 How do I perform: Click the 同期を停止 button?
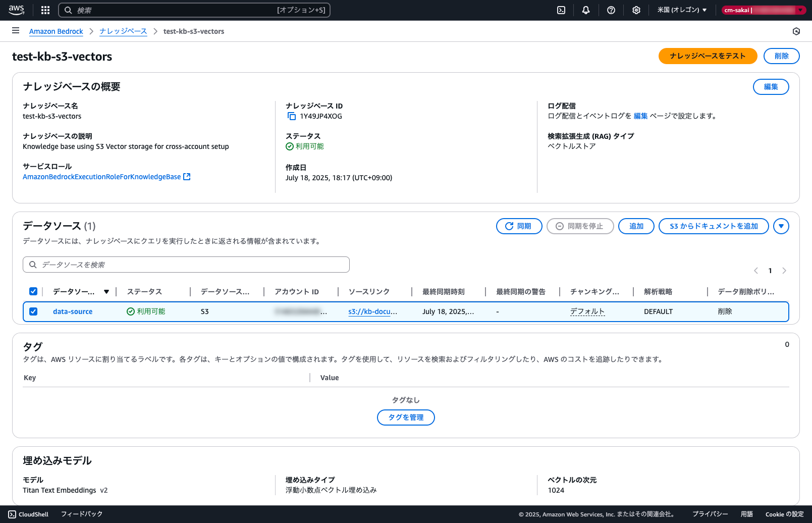[x=580, y=226]
